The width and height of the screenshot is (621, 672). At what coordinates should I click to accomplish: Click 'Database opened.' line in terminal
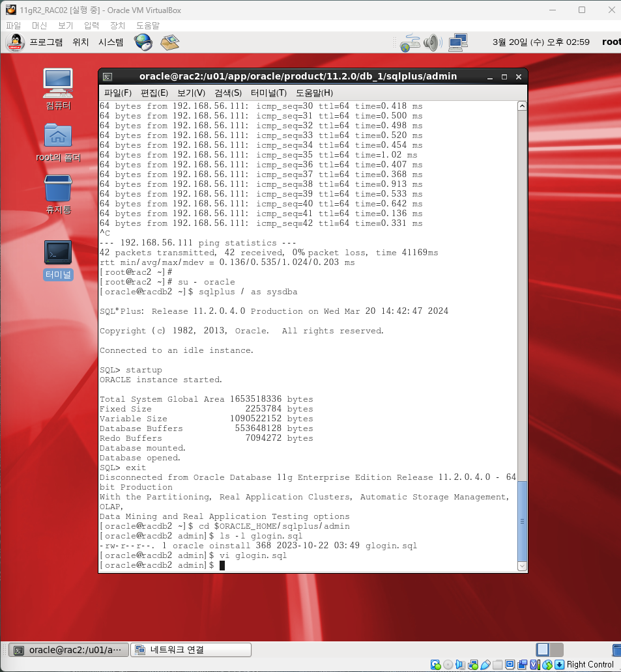point(140,458)
